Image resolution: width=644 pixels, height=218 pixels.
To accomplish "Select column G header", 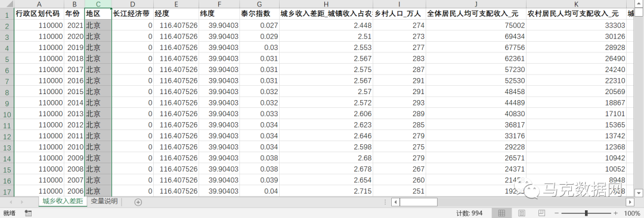I will 259,4.
